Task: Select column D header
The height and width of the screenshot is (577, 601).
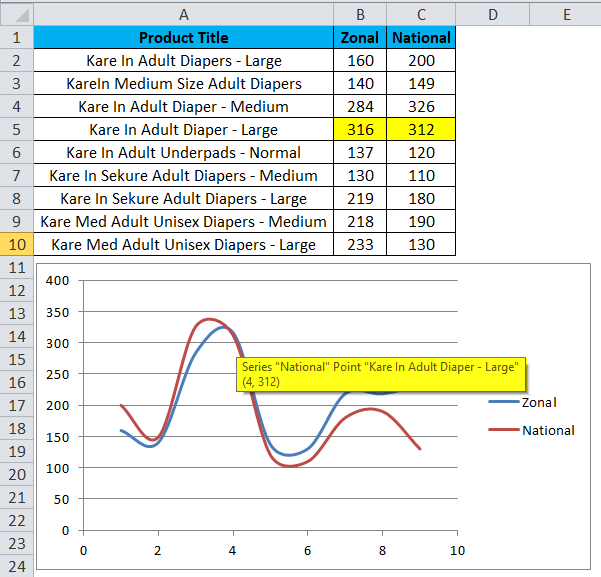Action: 493,15
